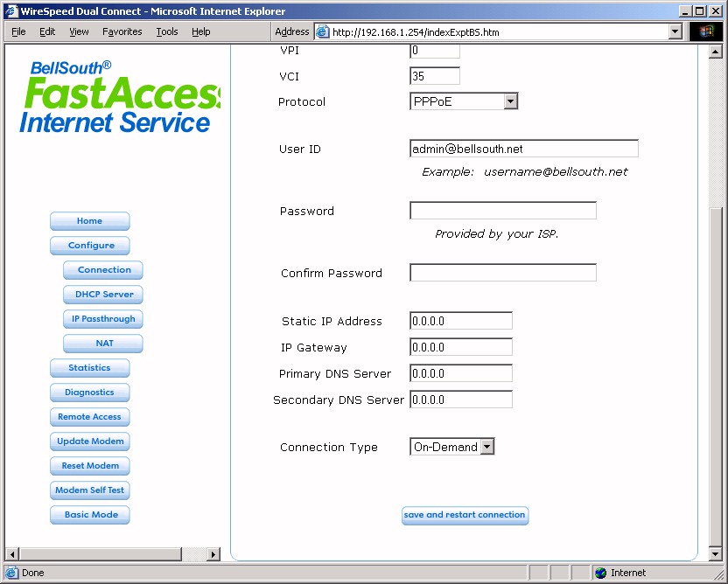The width and height of the screenshot is (728, 584).
Task: Click the User ID field
Action: coord(524,149)
